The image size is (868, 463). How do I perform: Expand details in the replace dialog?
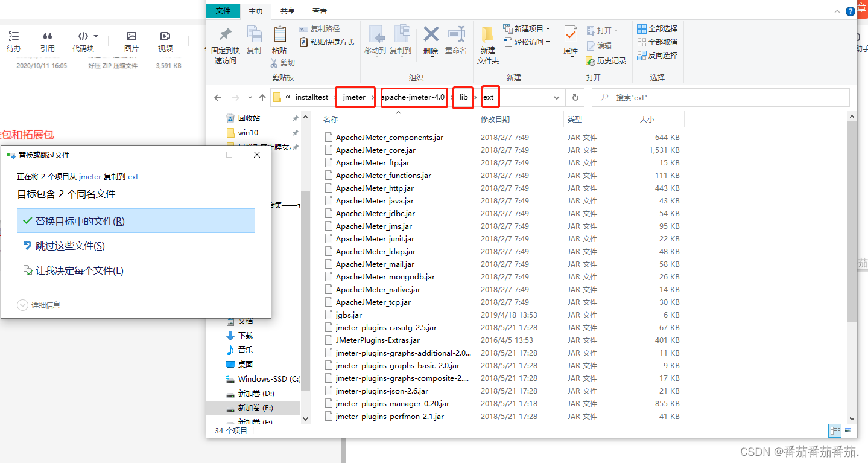click(39, 305)
